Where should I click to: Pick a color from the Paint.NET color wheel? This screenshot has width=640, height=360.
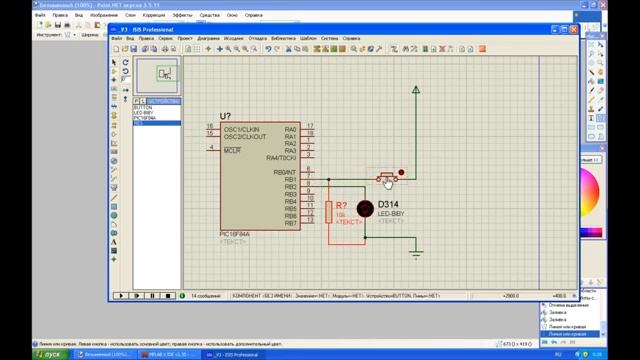click(589, 191)
